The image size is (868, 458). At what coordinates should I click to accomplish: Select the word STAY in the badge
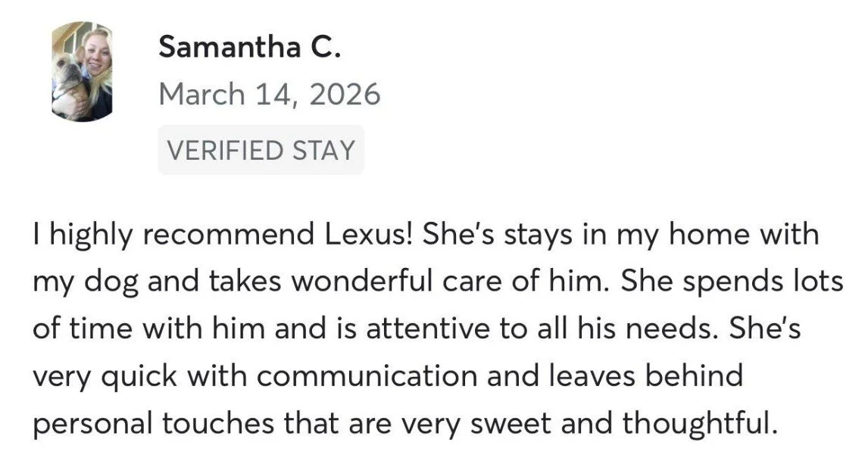click(324, 151)
